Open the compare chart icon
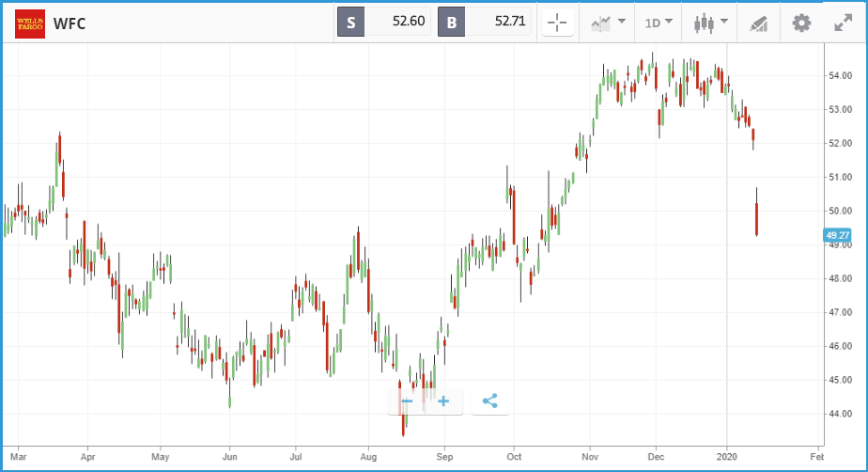Image resolution: width=868 pixels, height=472 pixels. point(601,23)
